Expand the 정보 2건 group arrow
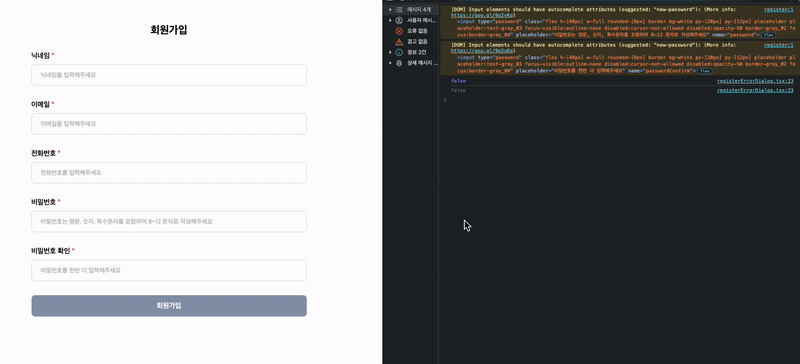 (390, 53)
